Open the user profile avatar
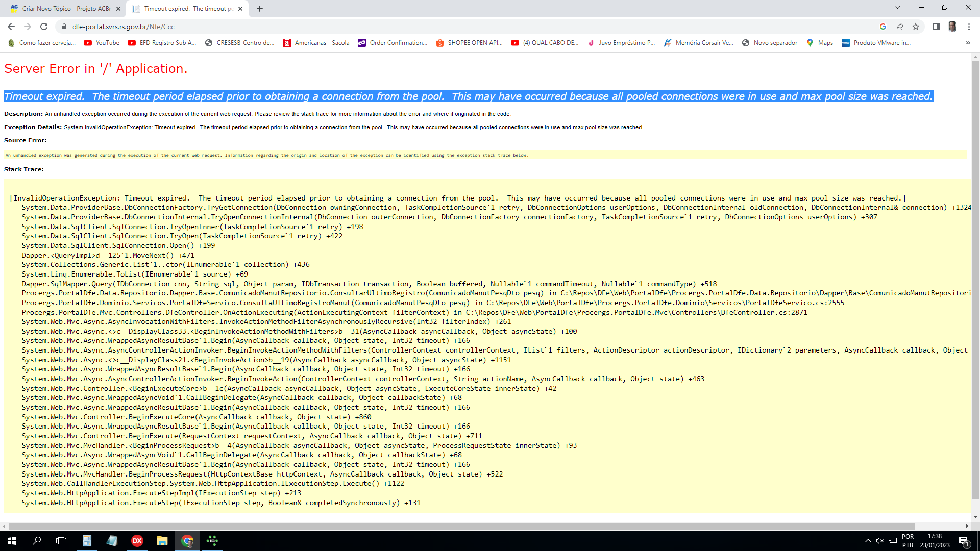 click(952, 27)
